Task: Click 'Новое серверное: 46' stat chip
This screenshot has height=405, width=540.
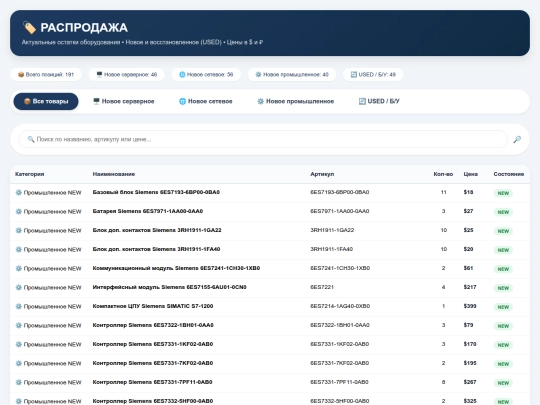Action: (x=126, y=74)
